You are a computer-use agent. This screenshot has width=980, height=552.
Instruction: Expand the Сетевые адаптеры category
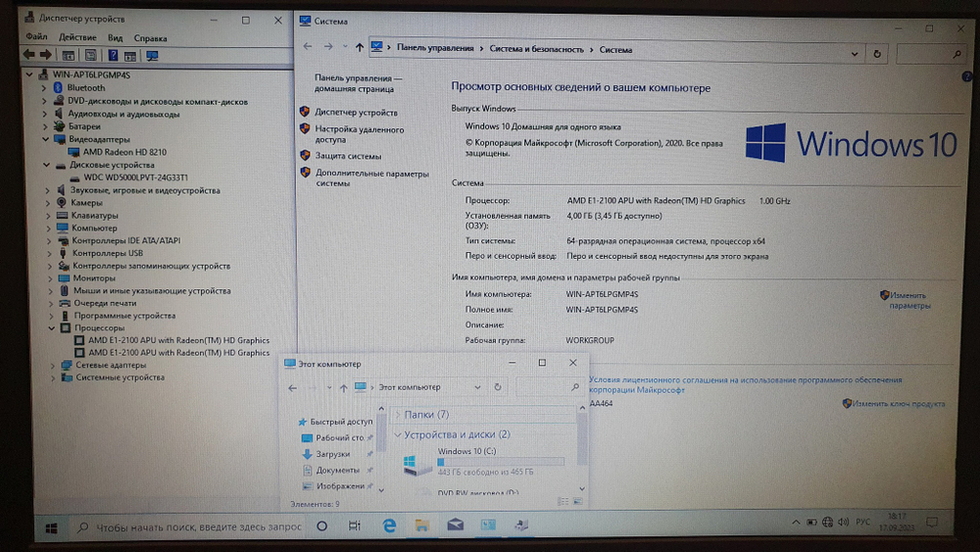click(x=53, y=365)
